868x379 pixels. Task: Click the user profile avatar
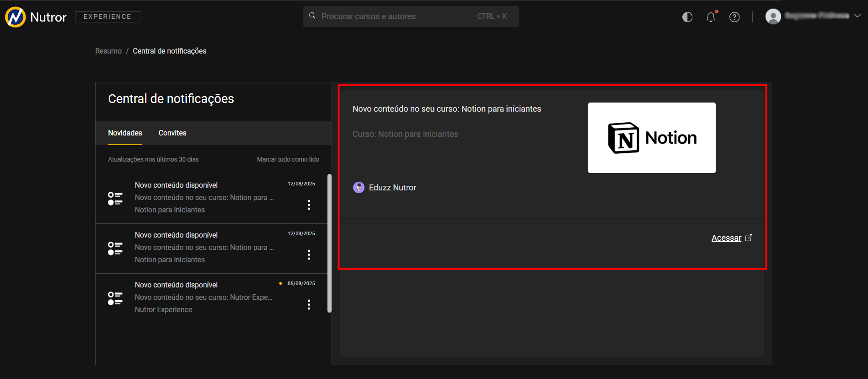point(773,16)
